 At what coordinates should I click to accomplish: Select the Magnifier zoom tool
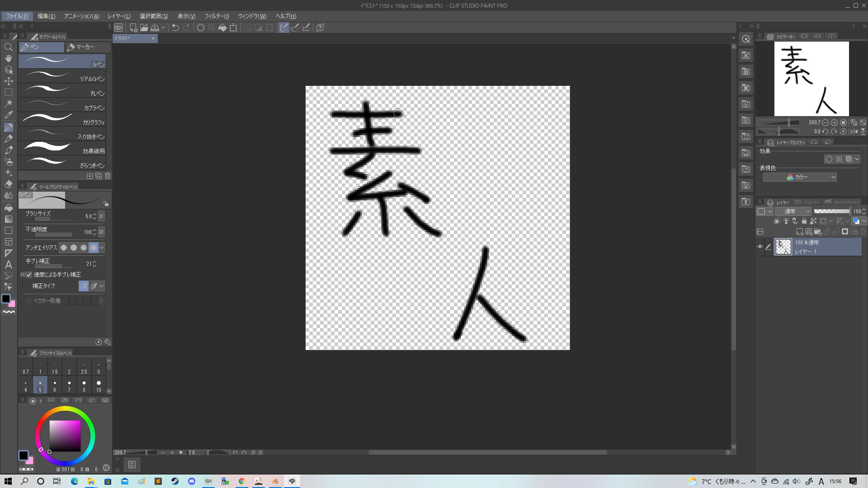click(8, 47)
